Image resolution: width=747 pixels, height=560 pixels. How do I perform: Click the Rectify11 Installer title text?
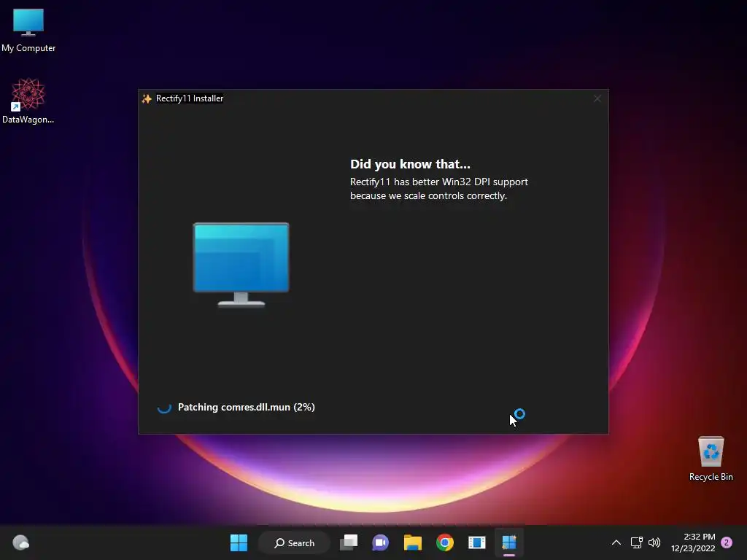click(x=190, y=98)
